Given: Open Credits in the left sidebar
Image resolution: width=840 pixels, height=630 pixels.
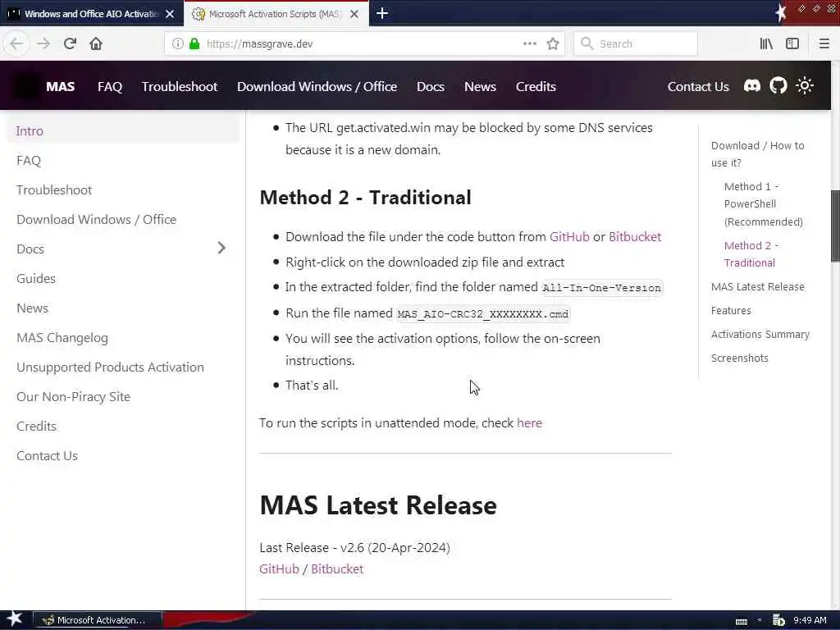Looking at the screenshot, I should point(123,426).
